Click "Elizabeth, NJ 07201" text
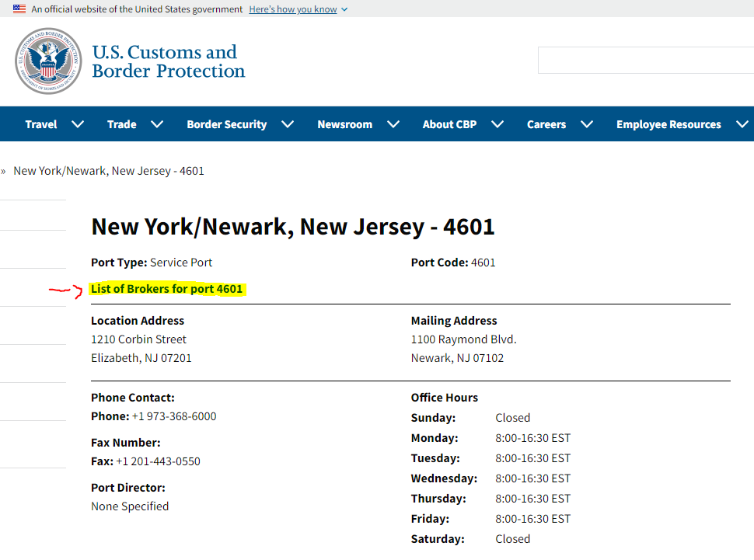The image size is (754, 560). pos(141,358)
